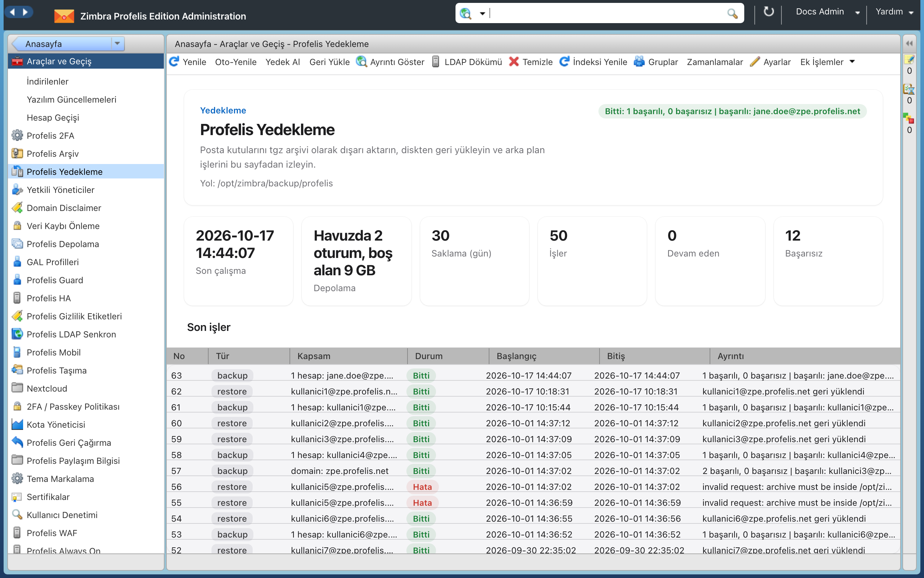Open LDAP Dökümü from toolbar
Viewport: 924px width, 578px height.
tap(467, 62)
